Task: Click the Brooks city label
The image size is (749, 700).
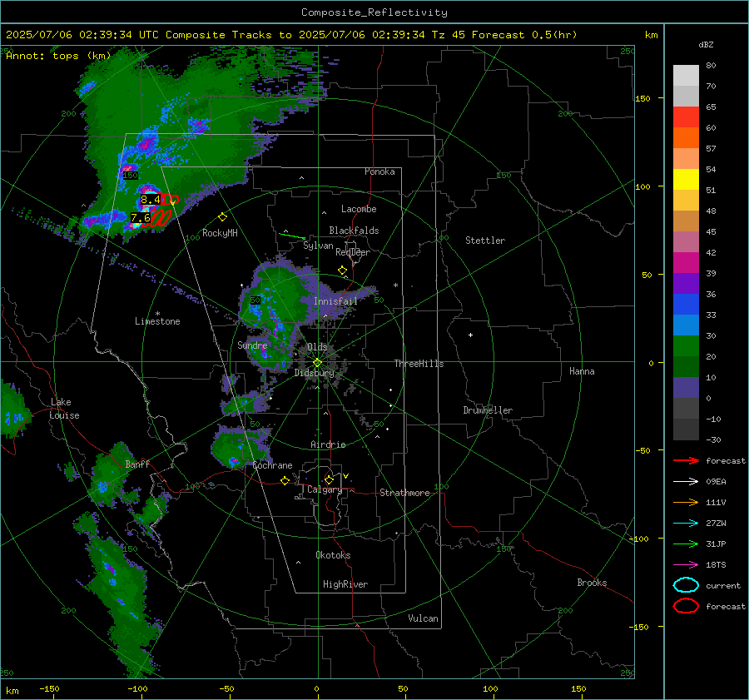Action: (x=592, y=583)
